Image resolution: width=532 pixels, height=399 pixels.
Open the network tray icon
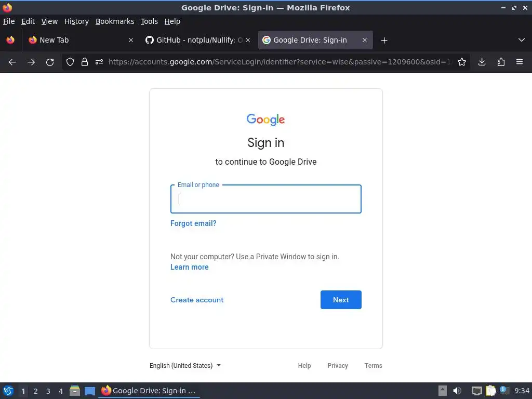coord(477,391)
